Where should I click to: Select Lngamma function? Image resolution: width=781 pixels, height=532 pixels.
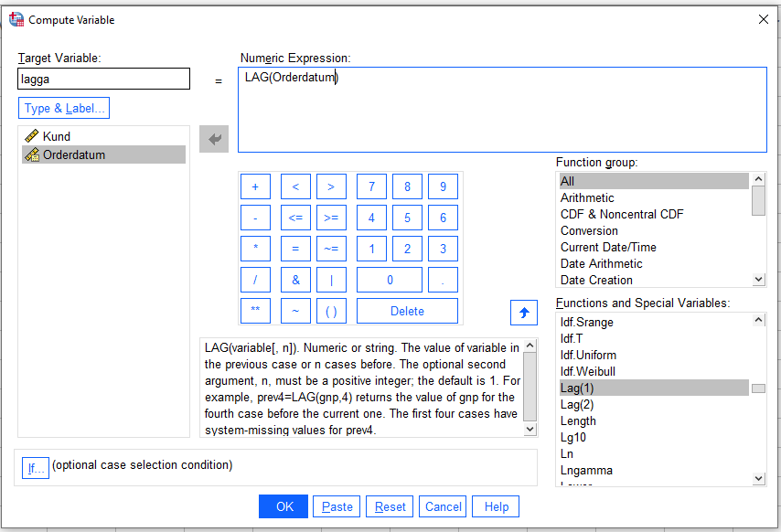click(x=654, y=470)
